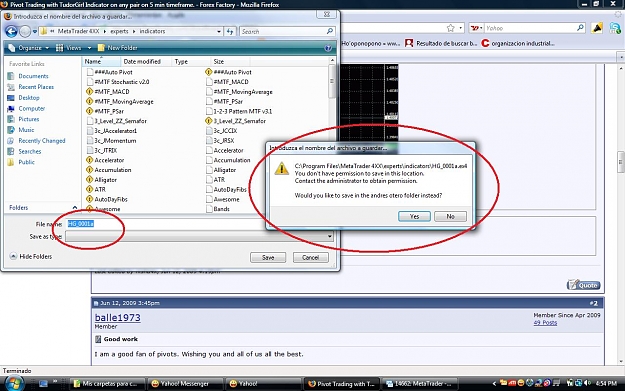Click the Search field in save dialog

[x=287, y=31]
